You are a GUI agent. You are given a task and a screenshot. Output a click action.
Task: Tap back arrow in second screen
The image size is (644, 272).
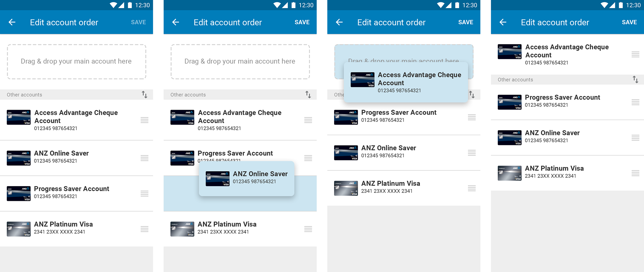tap(176, 22)
